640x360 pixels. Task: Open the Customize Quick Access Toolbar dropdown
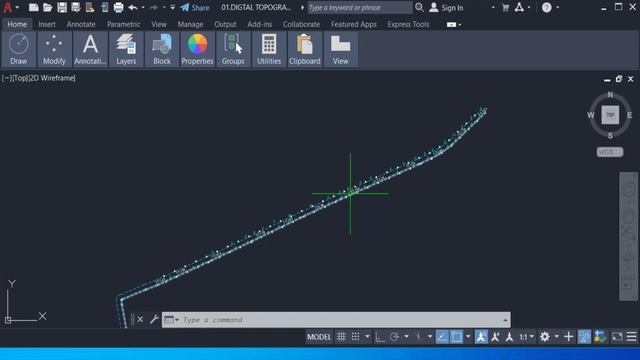pyautogui.click(x=173, y=7)
